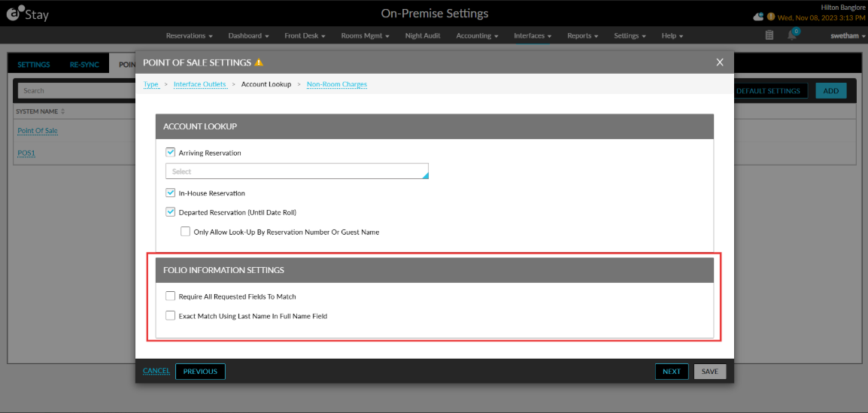Image resolution: width=868 pixels, height=413 pixels.
Task: Click the NEXT button
Action: point(672,372)
